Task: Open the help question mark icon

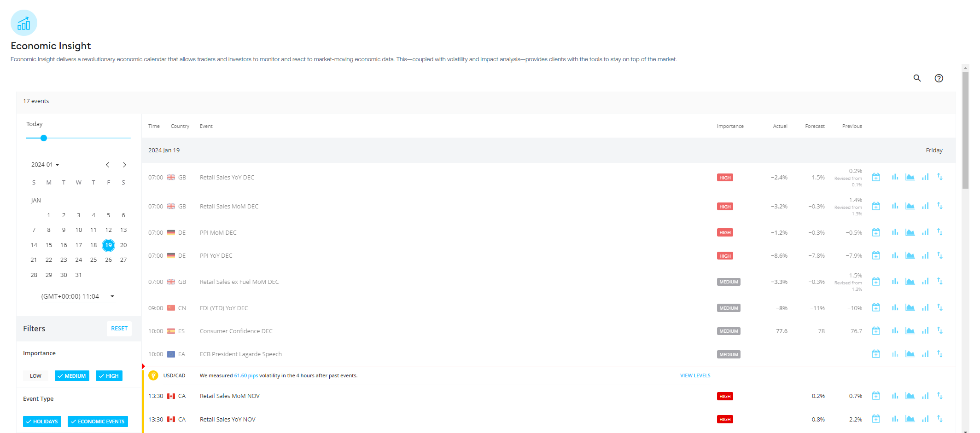Action: [939, 78]
